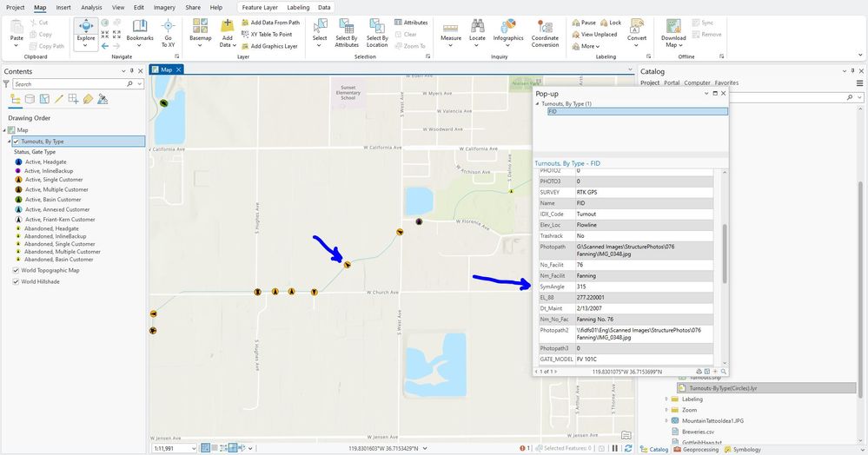Viewport: 868px width, 455px height.
Task: Switch Contents to List By Drawing Order
Action: 16,99
